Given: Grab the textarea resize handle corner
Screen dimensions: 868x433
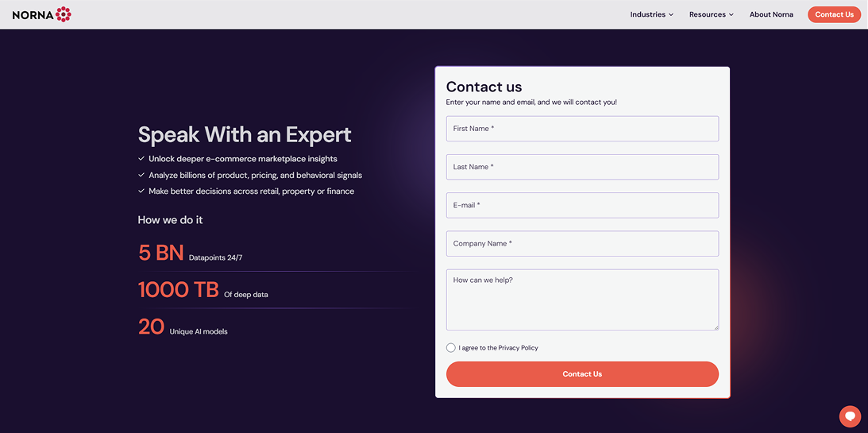Looking at the screenshot, I should point(716,327).
